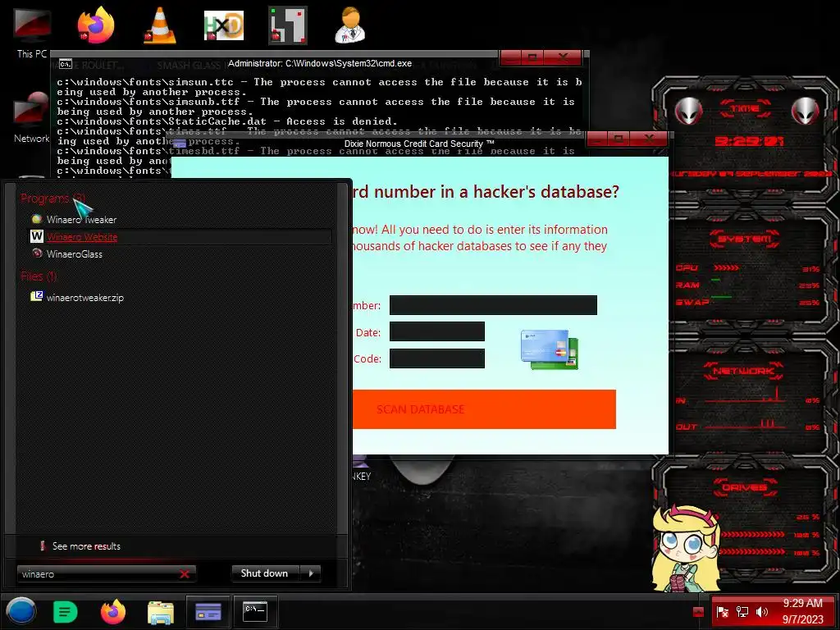The image size is (840, 630).
Task: Click the RAM usage meter
Action: [746, 285]
